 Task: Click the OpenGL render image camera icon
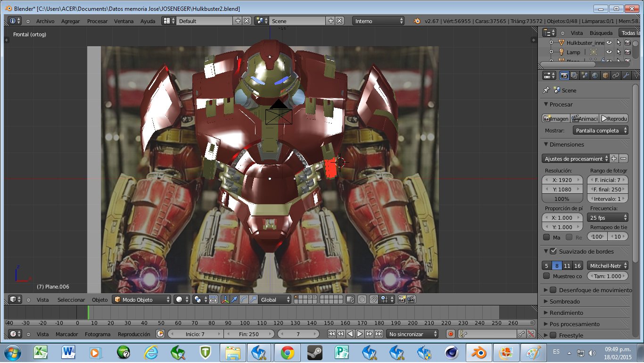402,299
